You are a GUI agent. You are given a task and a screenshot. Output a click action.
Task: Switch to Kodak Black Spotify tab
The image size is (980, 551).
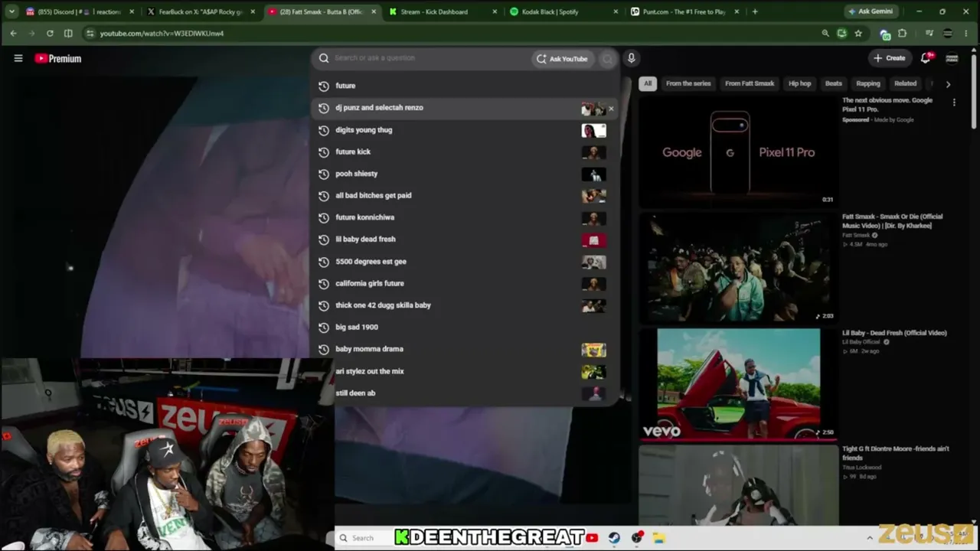coord(563,11)
